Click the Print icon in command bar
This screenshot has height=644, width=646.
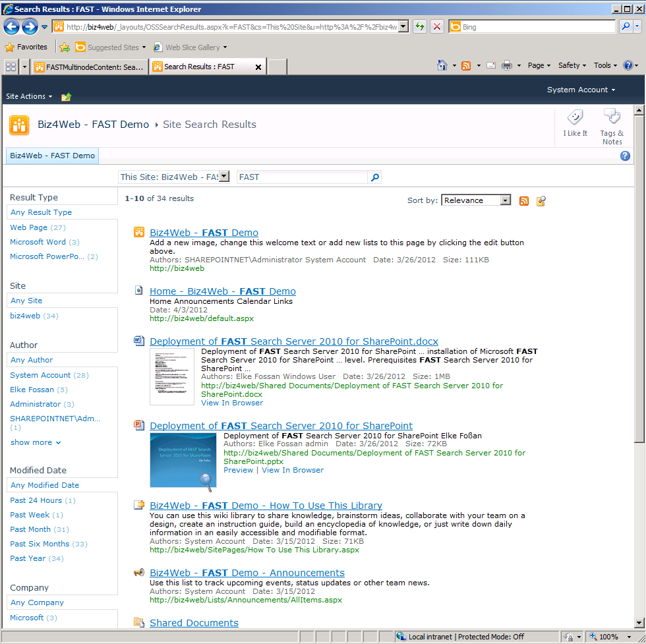(507, 65)
